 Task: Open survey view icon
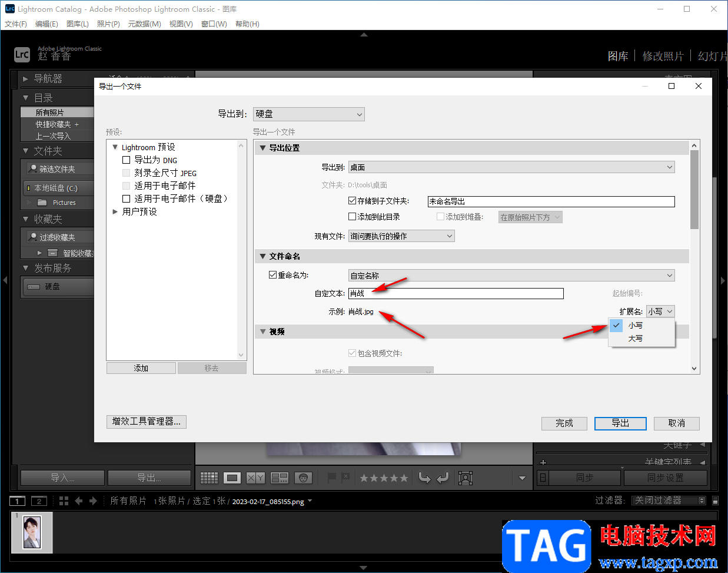tap(280, 478)
